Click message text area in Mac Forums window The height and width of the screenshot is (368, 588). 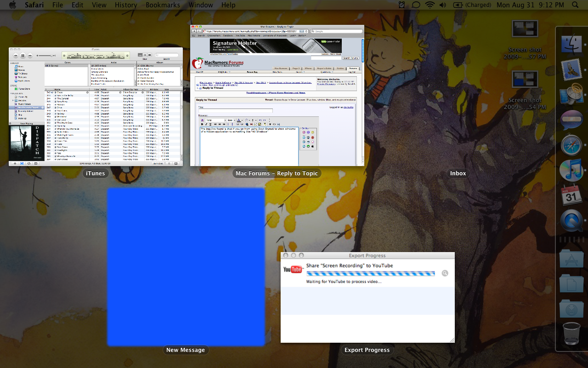(249, 147)
